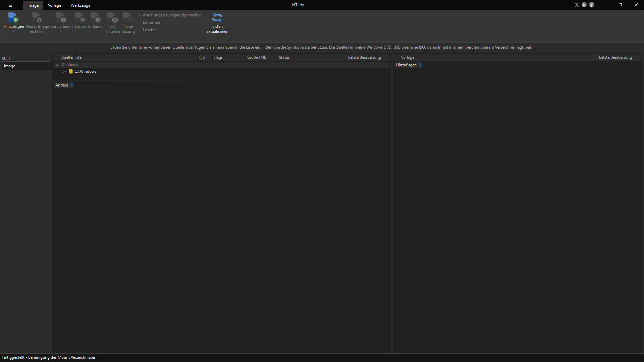Screen dimensions: 644x362
Task: Switch to the Werkzeuge ribbon tab
Action: coord(80,5)
